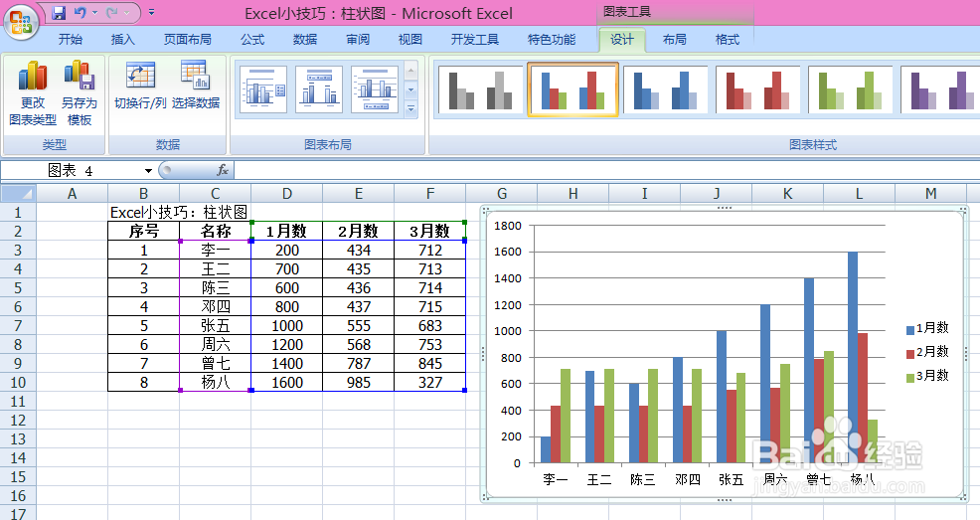Open the 开发工具 tab
Screen dimensions: 980x520
(x=475, y=40)
